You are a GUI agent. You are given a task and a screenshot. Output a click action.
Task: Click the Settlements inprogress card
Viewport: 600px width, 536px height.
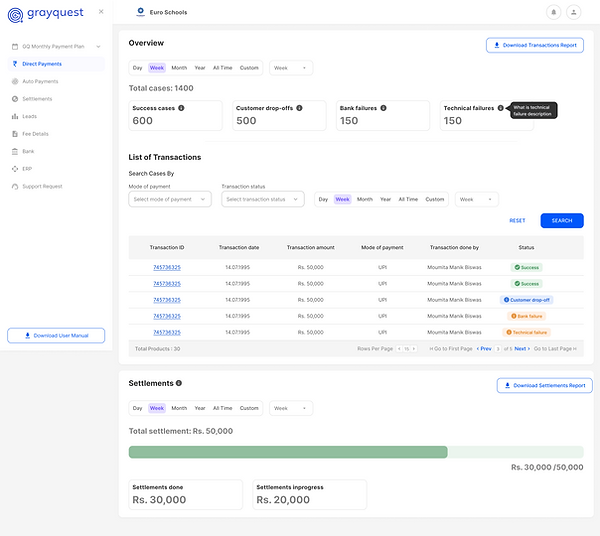pos(310,494)
